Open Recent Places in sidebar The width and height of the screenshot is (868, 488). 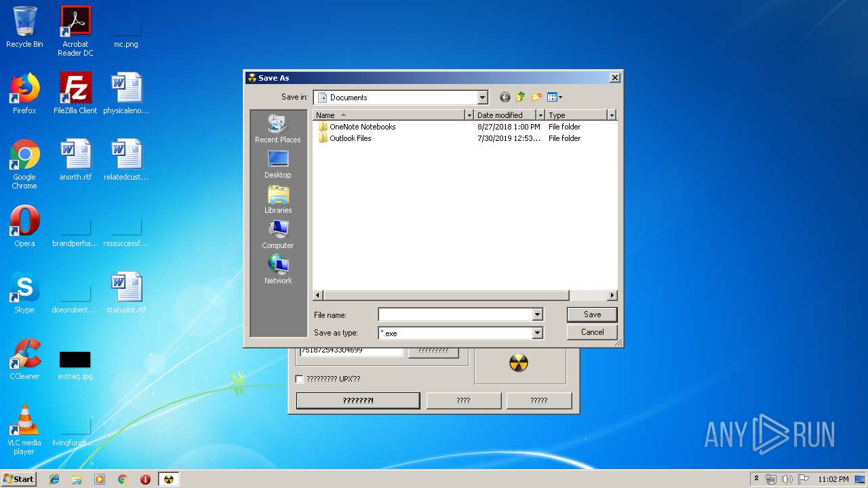tap(277, 129)
